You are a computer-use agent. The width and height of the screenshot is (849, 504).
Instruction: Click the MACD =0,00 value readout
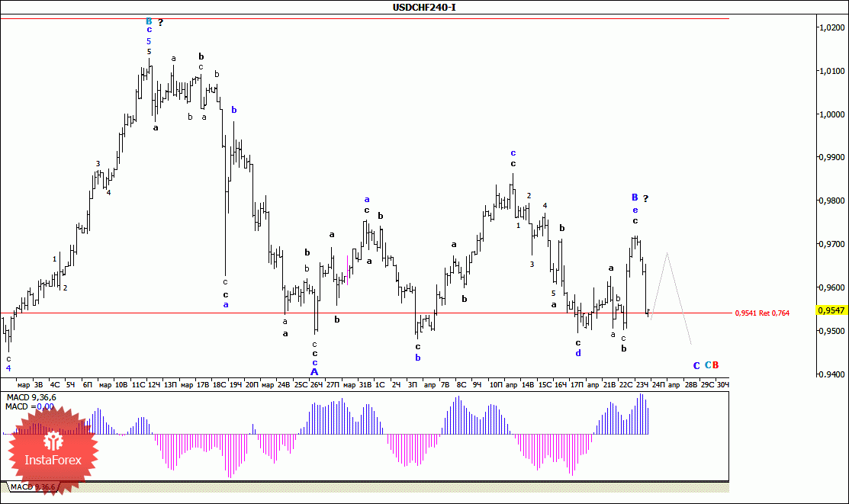click(30, 406)
